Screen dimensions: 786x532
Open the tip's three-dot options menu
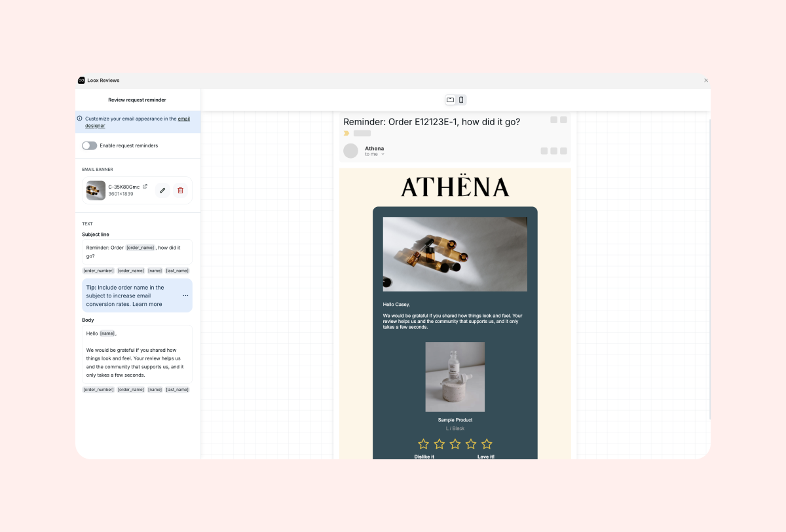[x=185, y=295]
